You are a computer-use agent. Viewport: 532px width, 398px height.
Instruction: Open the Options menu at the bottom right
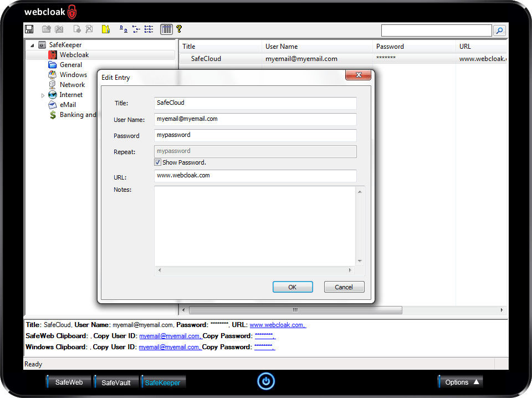(460, 382)
